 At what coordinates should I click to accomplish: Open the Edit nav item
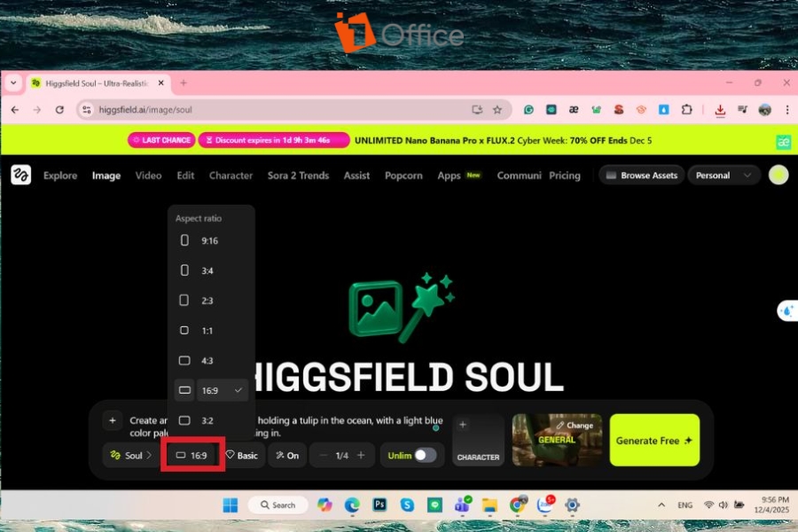point(185,176)
